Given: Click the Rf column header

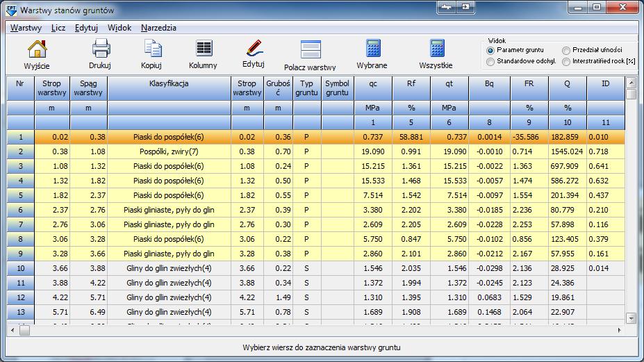Looking at the screenshot, I should [x=411, y=88].
